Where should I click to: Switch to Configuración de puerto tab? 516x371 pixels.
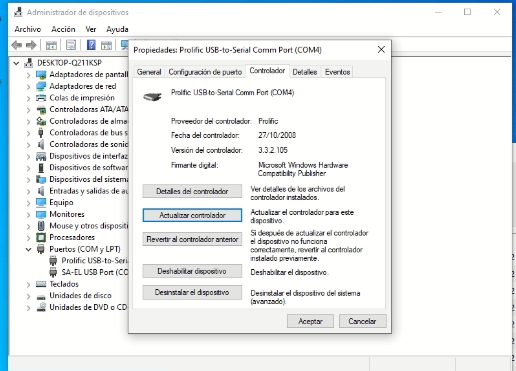pos(205,72)
